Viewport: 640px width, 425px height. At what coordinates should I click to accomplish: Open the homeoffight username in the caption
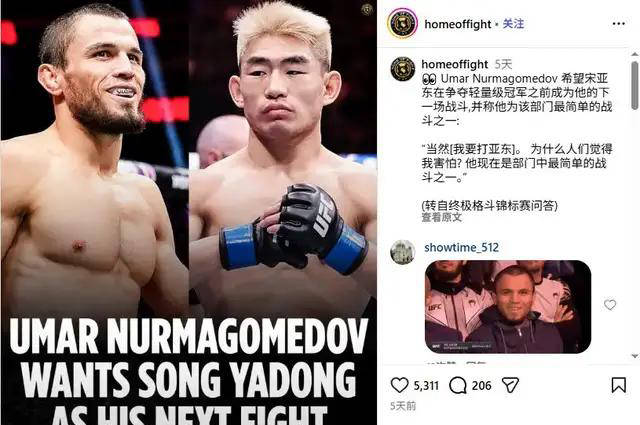(454, 64)
